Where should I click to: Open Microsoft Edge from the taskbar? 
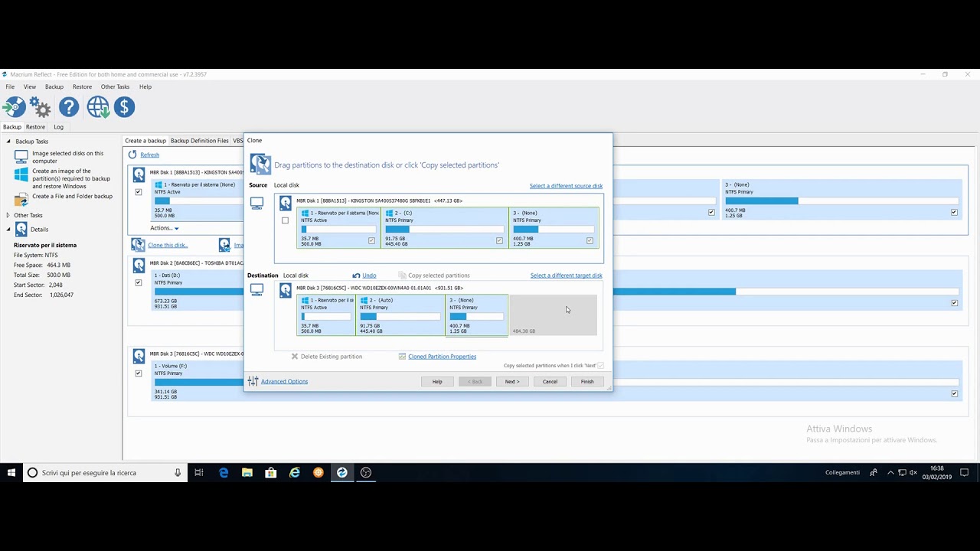[x=224, y=473]
